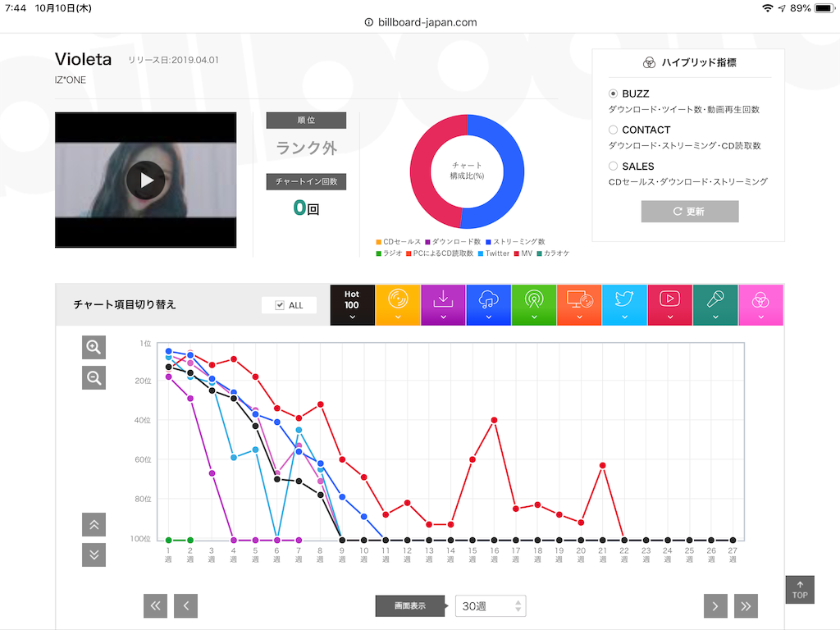The height and width of the screenshot is (630, 840).
Task: Go to previous weeks with left arrow
Action: click(186, 606)
